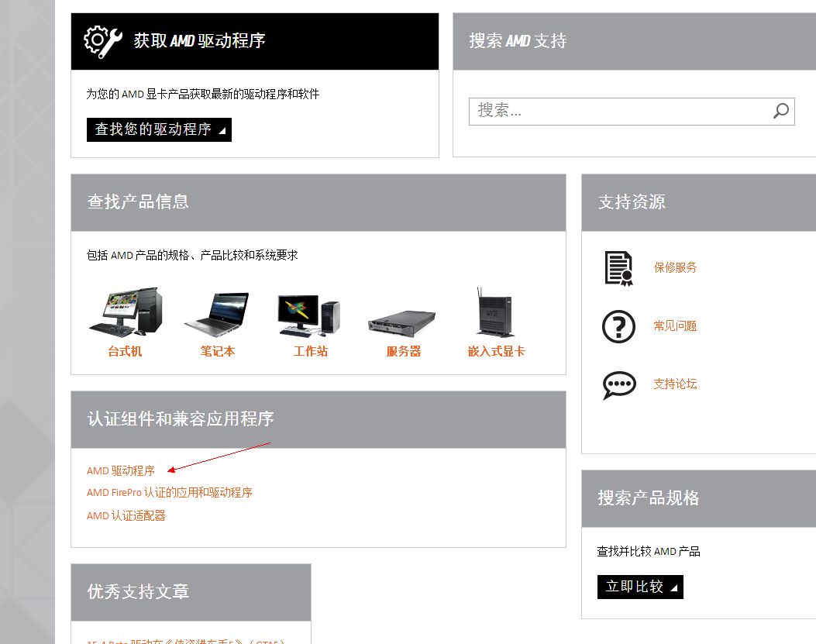
Task: Click the text 包括 AMD 产品的规格、产品比较和系统要求
Action: click(x=192, y=256)
